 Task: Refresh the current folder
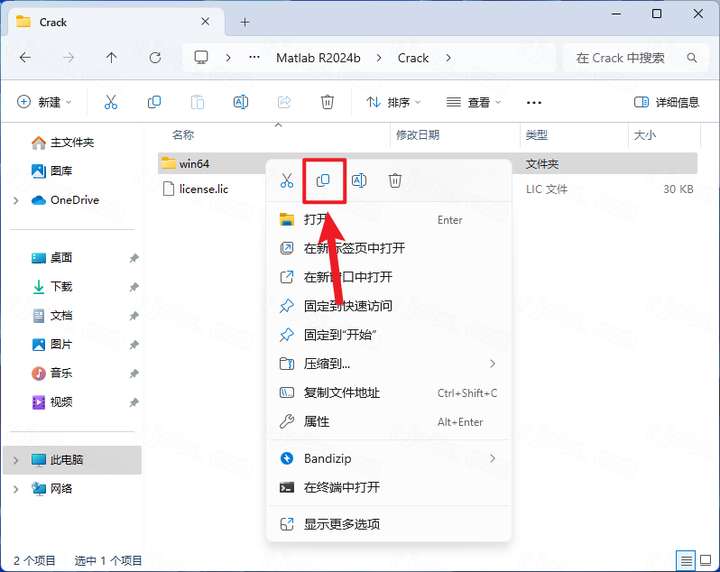pos(155,58)
